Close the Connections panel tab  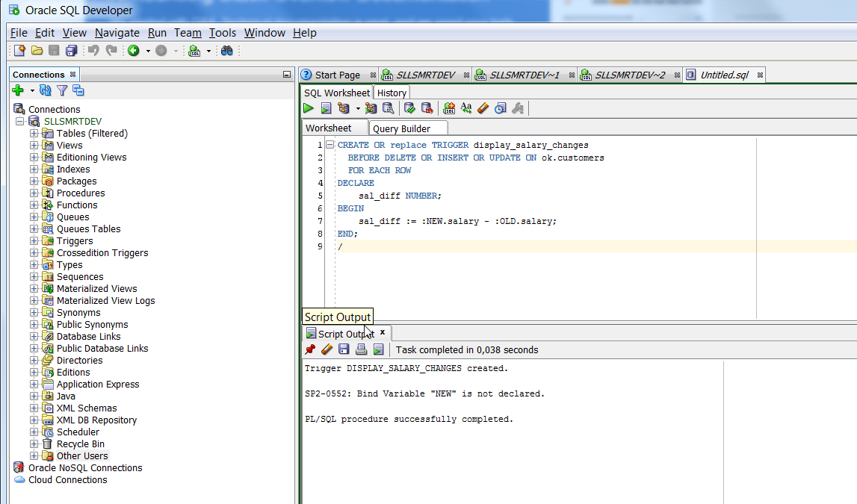(x=72, y=74)
